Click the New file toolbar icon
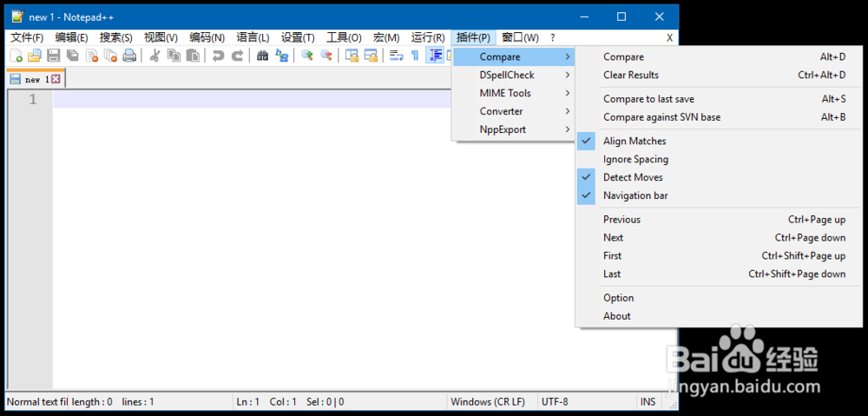This screenshot has width=868, height=416. (16, 55)
